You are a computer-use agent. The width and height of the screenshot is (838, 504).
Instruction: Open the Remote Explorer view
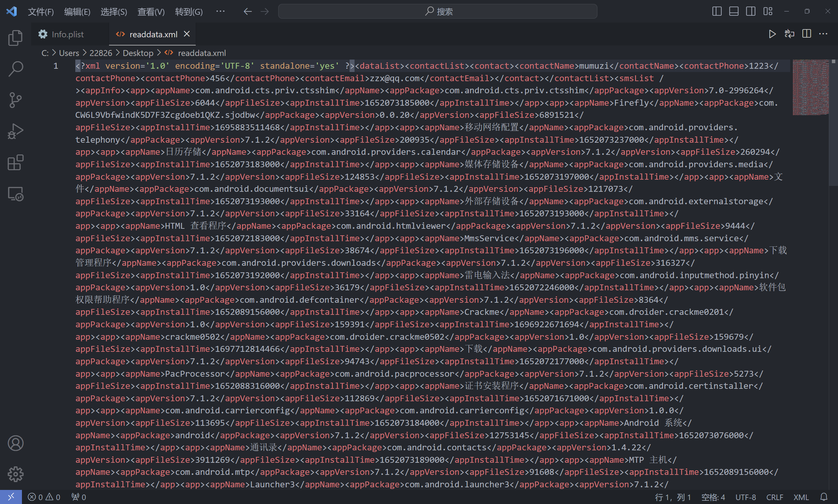coord(15,194)
